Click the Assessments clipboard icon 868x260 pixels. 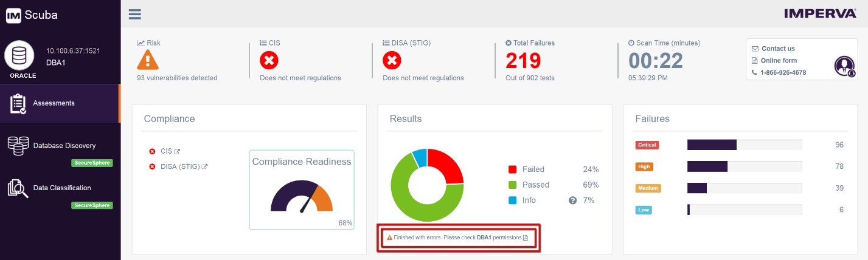click(18, 104)
